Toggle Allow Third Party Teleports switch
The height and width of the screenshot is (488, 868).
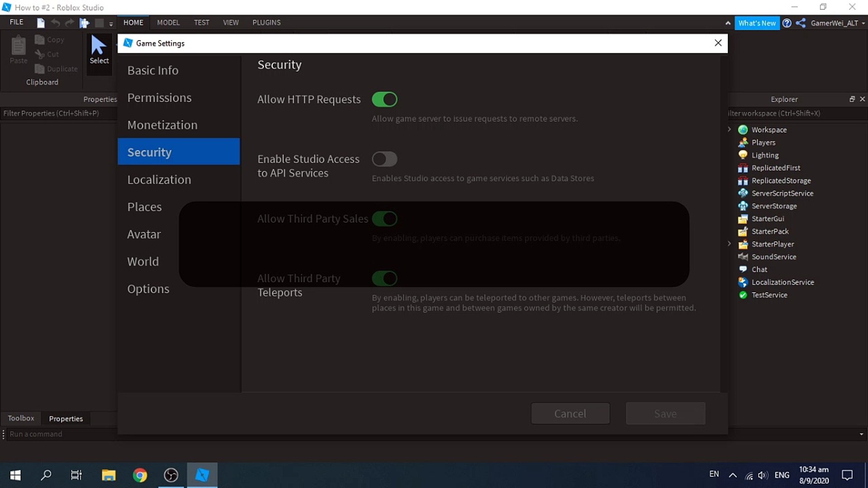pos(384,278)
